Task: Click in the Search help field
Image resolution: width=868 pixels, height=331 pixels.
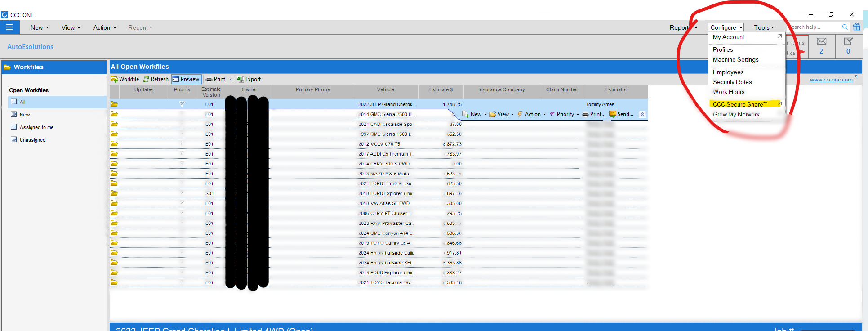Action: [814, 27]
